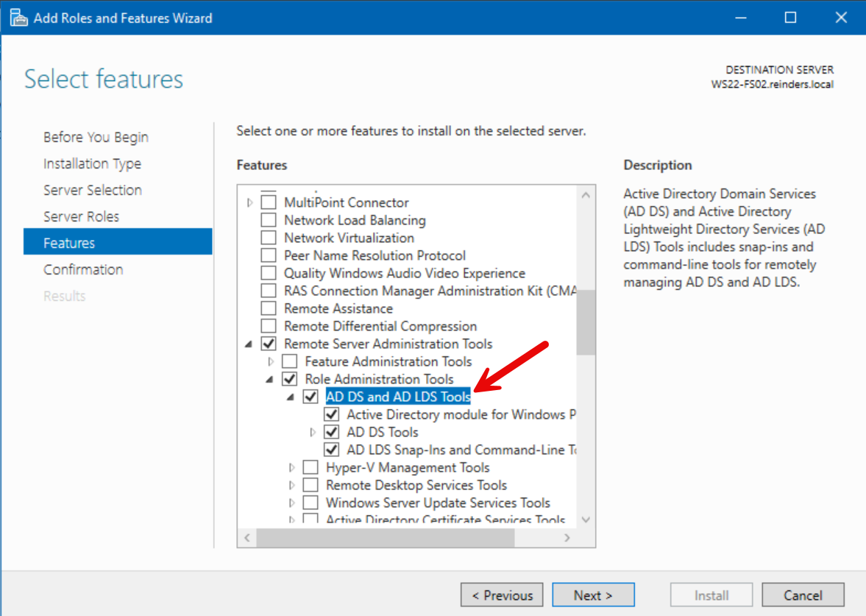Collapse Remote Server Administration Tools
866x616 pixels.
(249, 343)
